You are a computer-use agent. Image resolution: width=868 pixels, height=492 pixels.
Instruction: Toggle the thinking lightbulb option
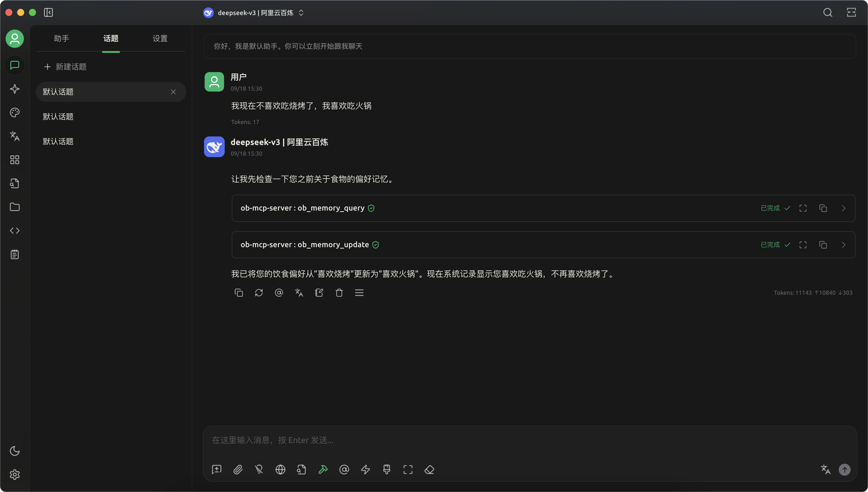(259, 470)
